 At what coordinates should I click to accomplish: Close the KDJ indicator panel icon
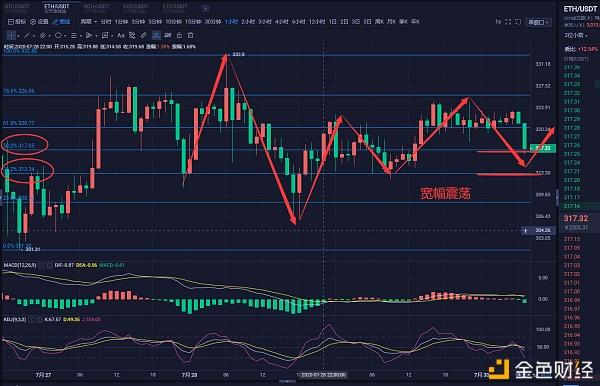pos(39,319)
